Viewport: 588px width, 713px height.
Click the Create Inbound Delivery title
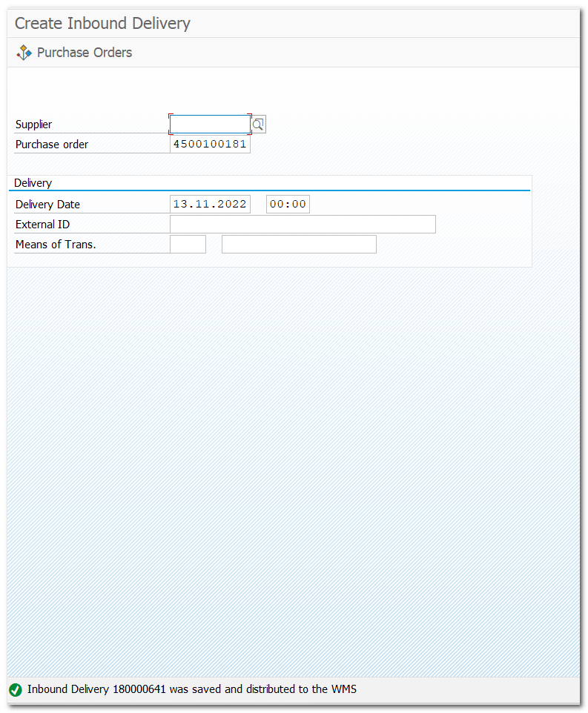102,24
